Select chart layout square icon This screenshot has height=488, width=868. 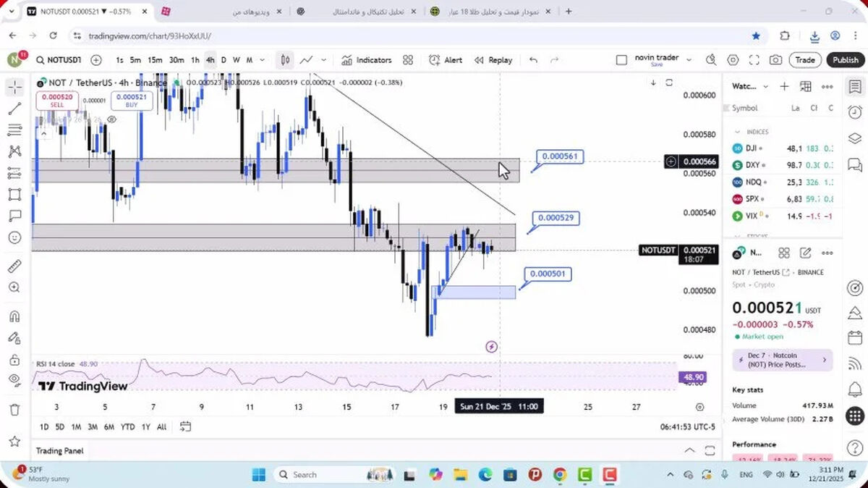(621, 60)
